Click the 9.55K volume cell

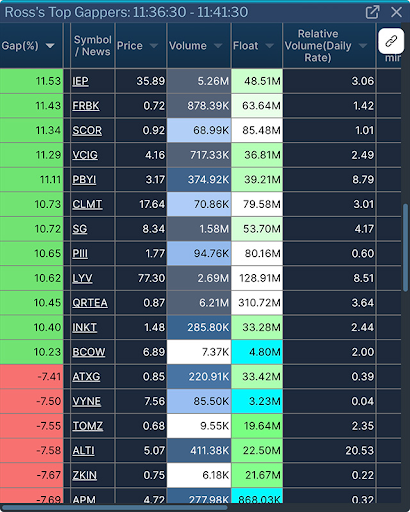point(199,426)
